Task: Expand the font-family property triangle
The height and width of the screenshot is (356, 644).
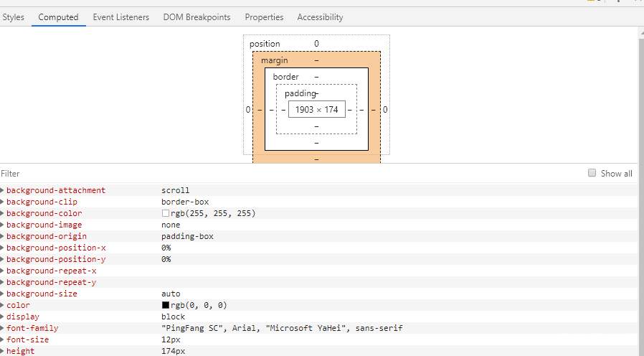Action: (3, 328)
